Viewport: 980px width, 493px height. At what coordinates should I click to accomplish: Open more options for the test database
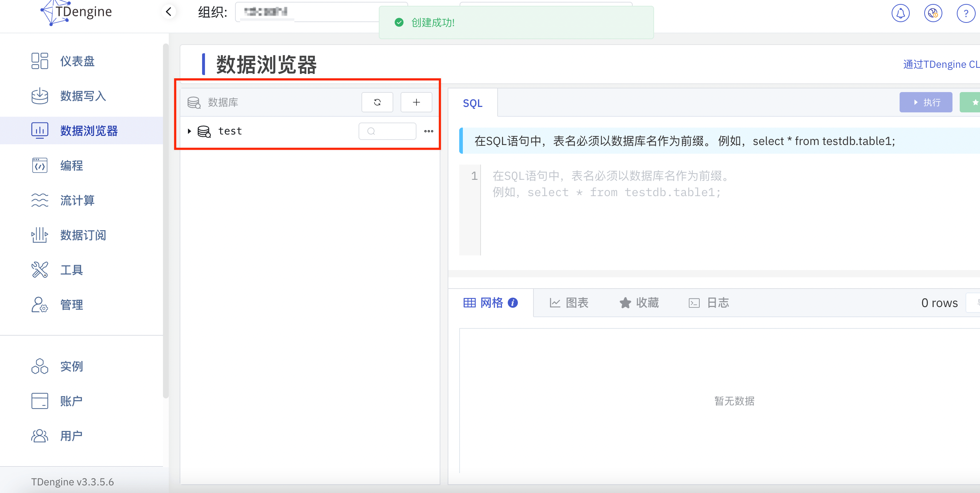pyautogui.click(x=428, y=131)
